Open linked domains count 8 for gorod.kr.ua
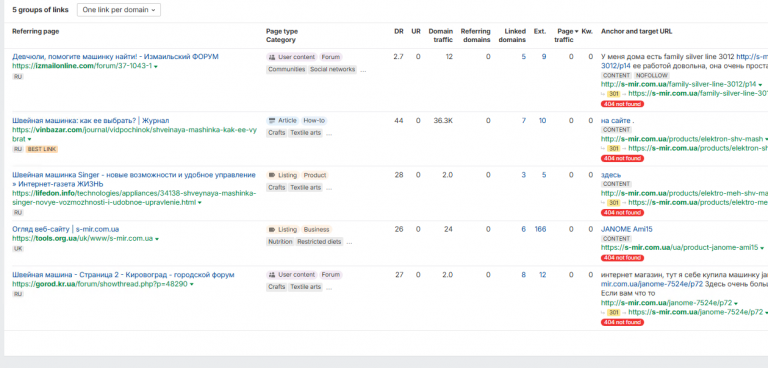This screenshot has width=768, height=368. click(x=523, y=275)
